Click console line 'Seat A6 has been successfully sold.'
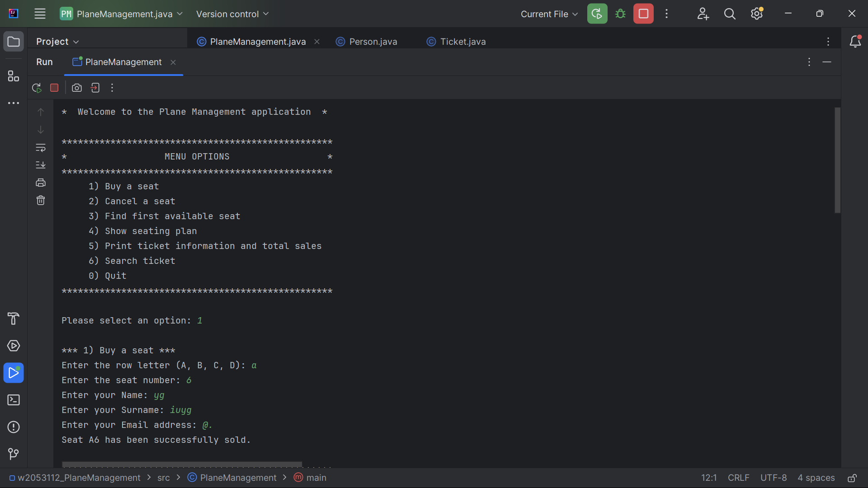 [156, 440]
